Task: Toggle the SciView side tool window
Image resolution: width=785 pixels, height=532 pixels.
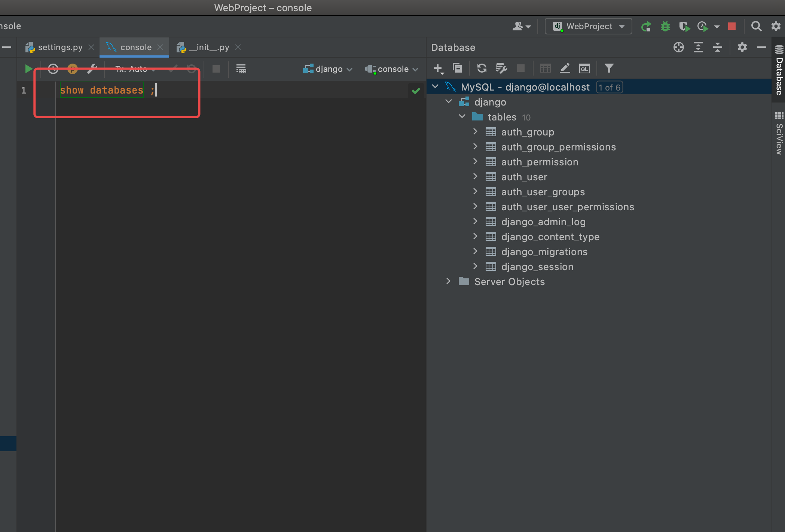Action: (779, 133)
